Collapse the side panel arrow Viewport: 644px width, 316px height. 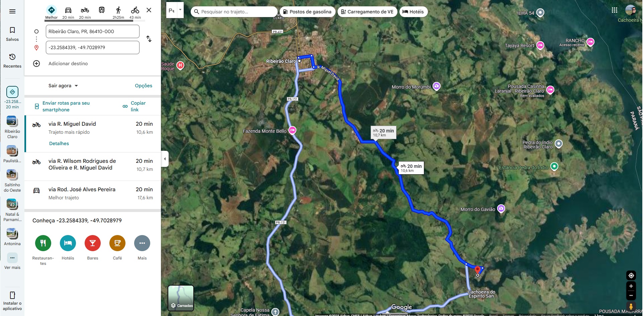pos(165,159)
